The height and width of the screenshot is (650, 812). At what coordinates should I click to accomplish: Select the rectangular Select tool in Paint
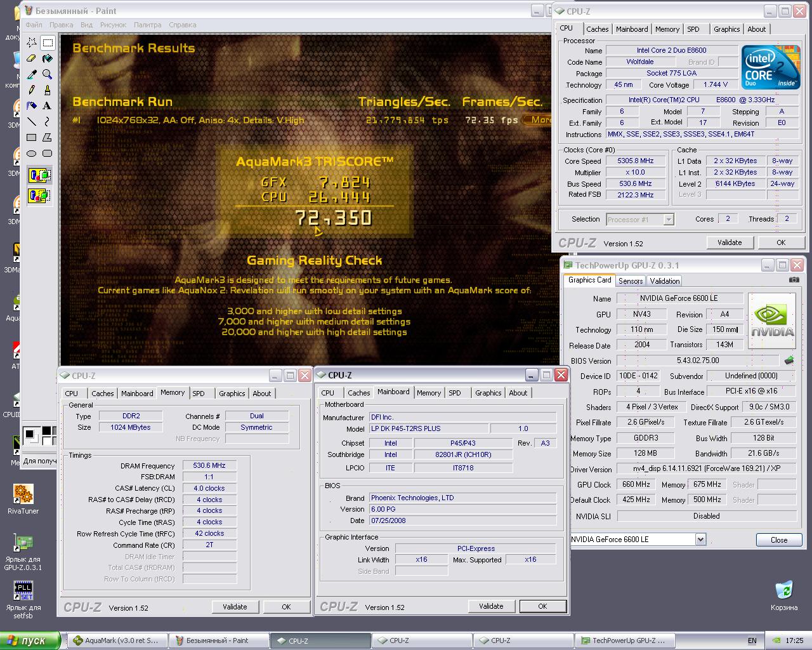[x=48, y=43]
